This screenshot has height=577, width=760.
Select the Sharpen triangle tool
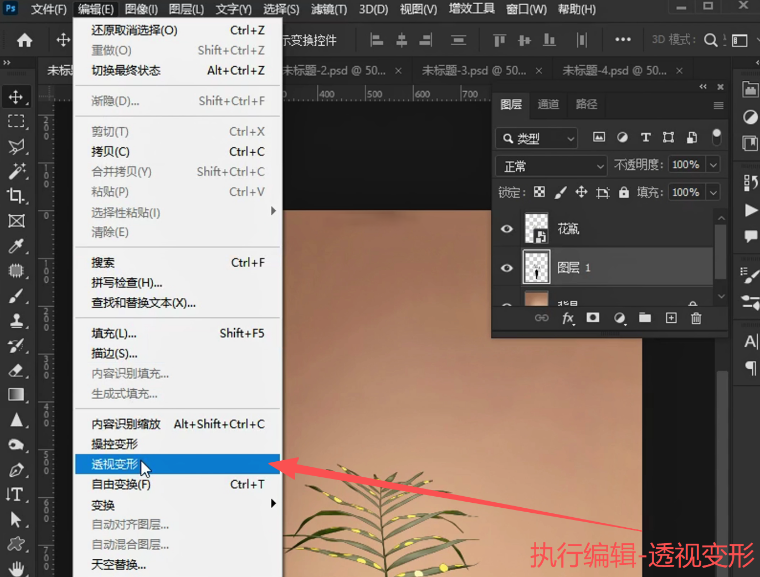[16, 420]
